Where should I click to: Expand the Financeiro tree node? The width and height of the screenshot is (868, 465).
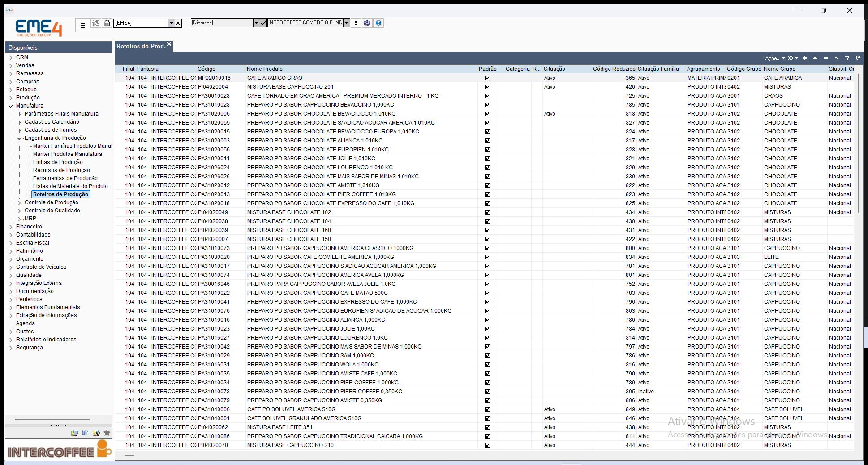point(11,227)
